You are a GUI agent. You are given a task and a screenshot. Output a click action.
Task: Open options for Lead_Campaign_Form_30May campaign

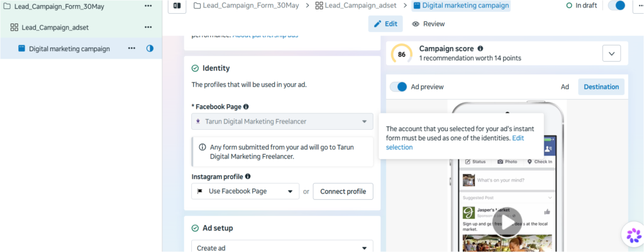[148, 6]
